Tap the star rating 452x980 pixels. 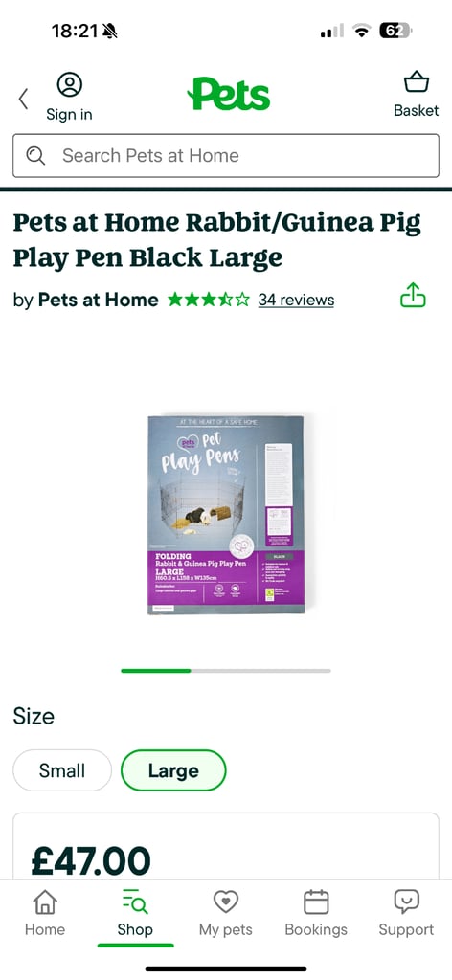pos(208,300)
